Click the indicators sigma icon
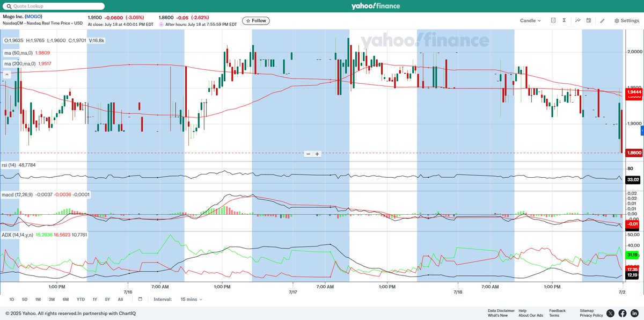 [x=565, y=20]
